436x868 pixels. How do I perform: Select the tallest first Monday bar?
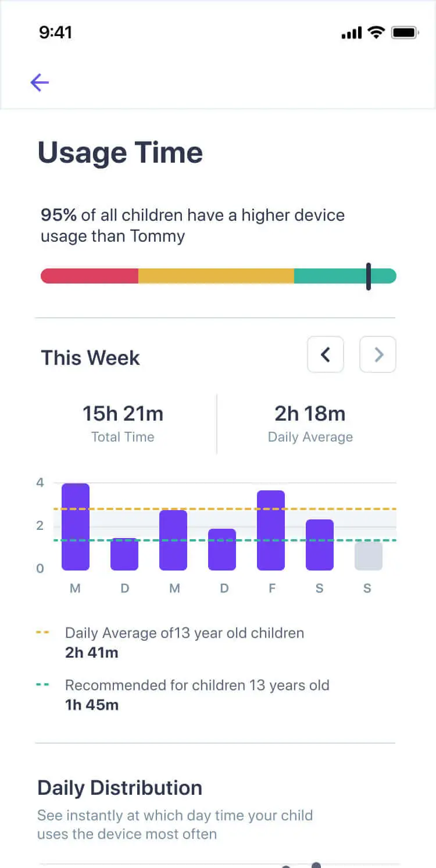pyautogui.click(x=76, y=526)
